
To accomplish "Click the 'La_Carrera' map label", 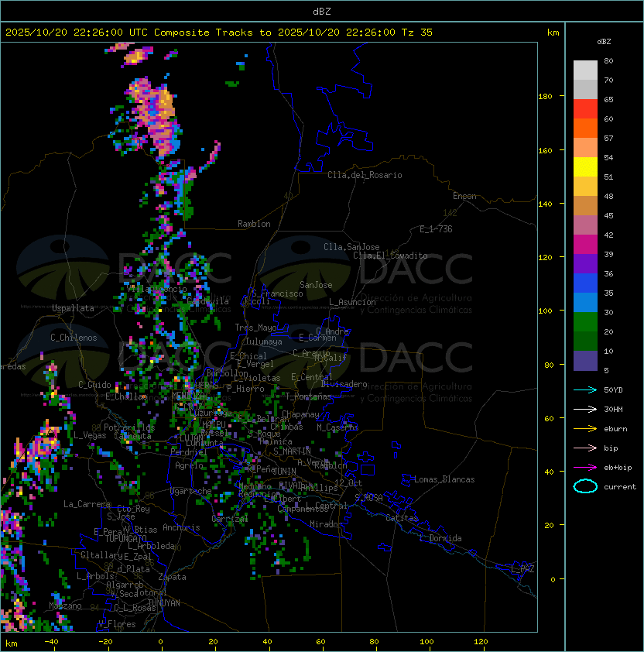I will 87,504.
